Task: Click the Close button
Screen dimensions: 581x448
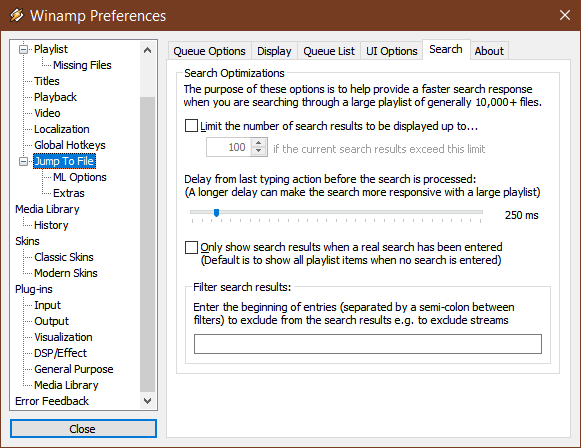Action: point(83,429)
